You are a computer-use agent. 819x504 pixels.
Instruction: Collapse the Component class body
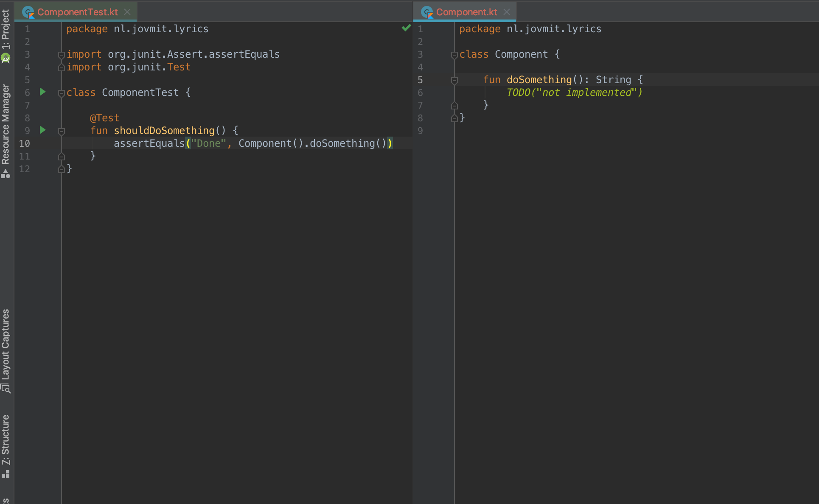[x=454, y=54]
